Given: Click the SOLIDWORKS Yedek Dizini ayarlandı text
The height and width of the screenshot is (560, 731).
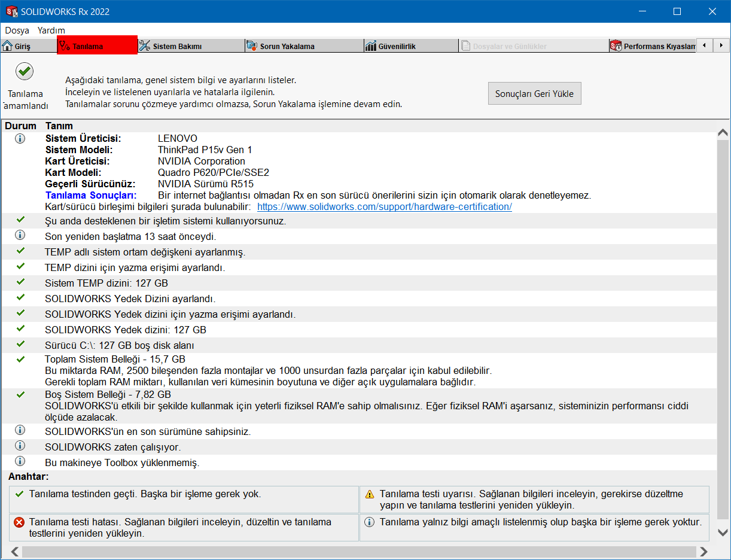Looking at the screenshot, I should coord(130,299).
